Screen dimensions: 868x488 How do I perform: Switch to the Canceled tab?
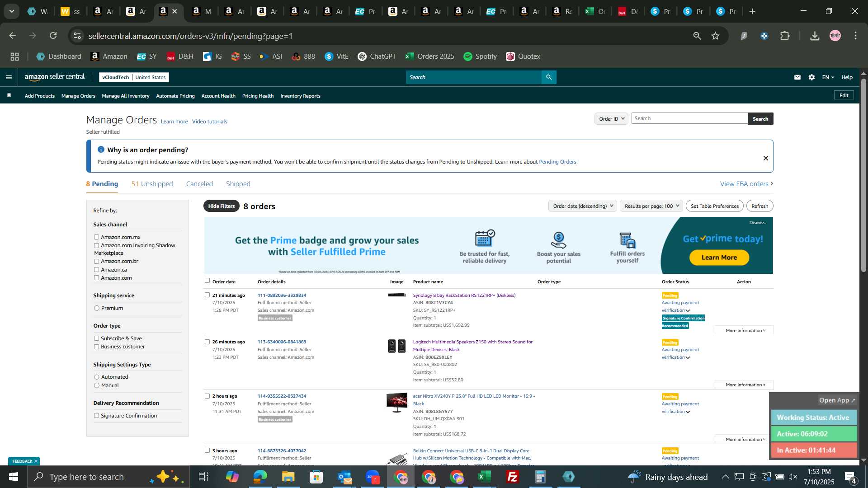coord(199,184)
